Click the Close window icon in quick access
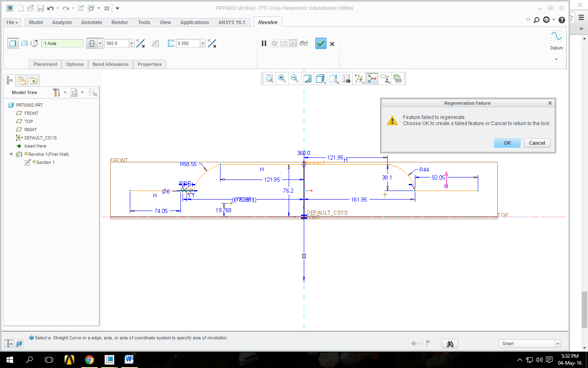The height and width of the screenshot is (368, 588). pos(107,8)
